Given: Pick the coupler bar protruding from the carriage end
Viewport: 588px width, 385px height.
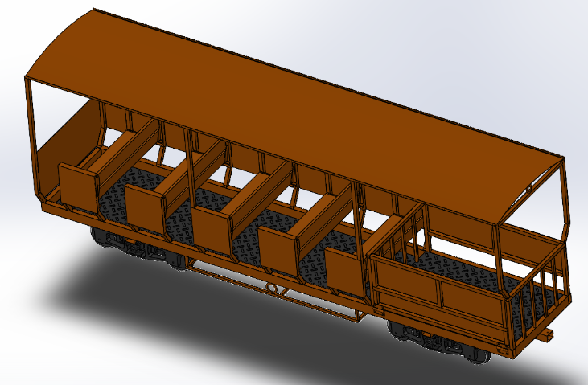Looking at the screenshot, I should pos(545,334).
